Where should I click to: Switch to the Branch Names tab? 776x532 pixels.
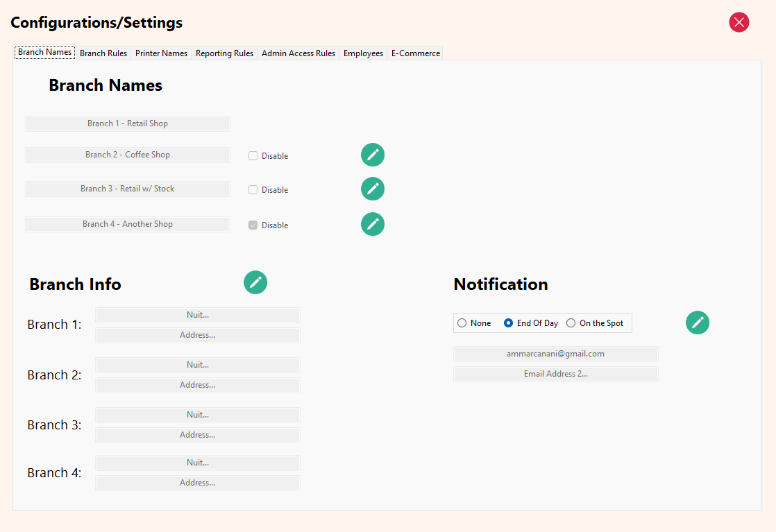pos(44,53)
